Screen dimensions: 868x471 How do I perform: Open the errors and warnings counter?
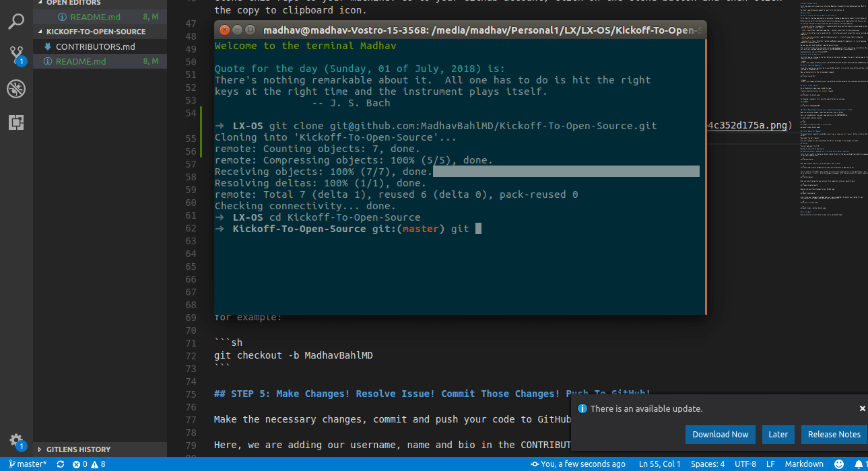point(90,464)
